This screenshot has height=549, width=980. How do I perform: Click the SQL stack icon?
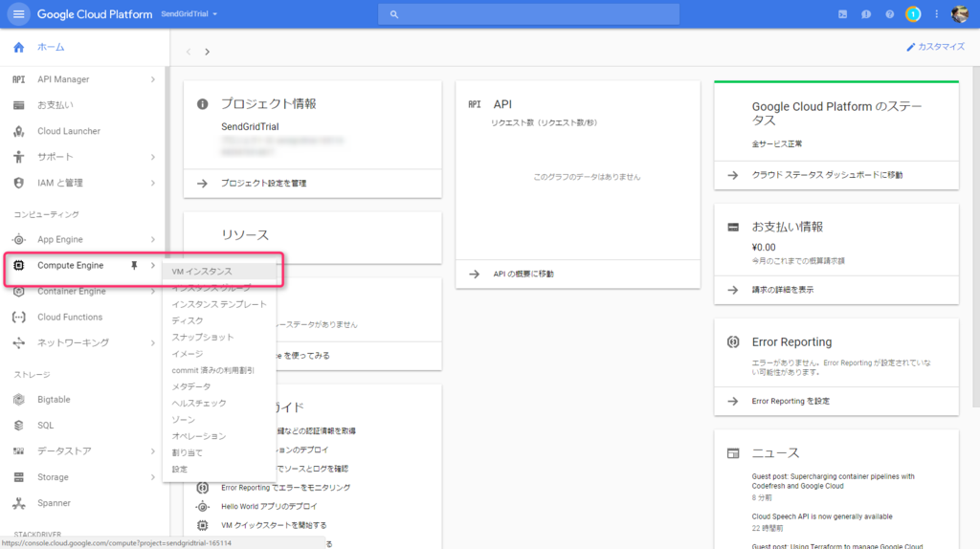19,426
